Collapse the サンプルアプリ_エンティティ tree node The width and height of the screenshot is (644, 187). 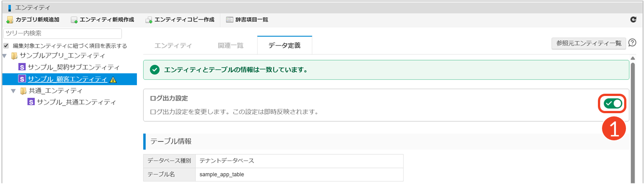click(5, 56)
